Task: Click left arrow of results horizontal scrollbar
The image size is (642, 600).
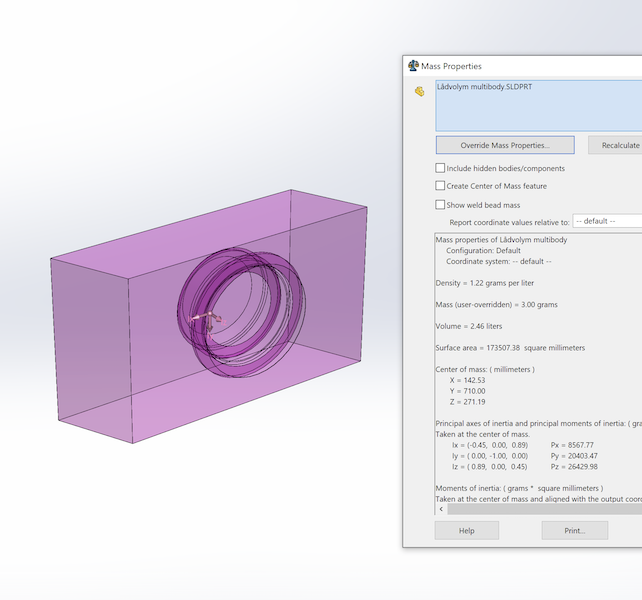Action: [x=441, y=509]
